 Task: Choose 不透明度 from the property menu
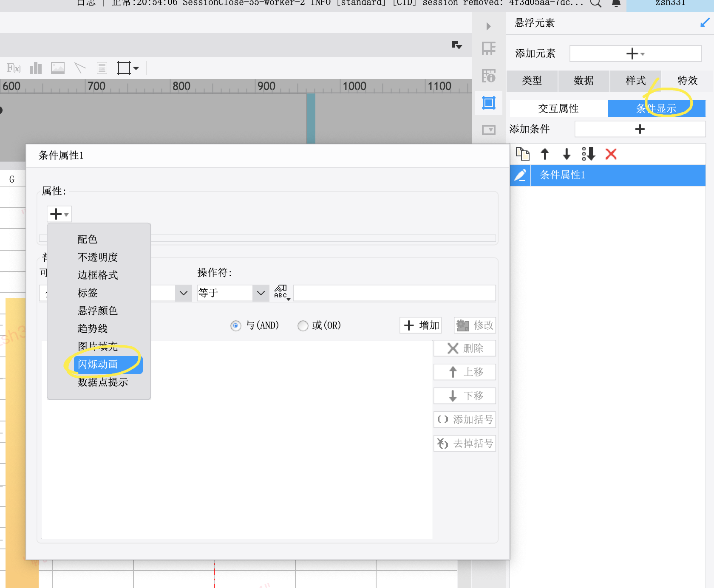(x=98, y=257)
